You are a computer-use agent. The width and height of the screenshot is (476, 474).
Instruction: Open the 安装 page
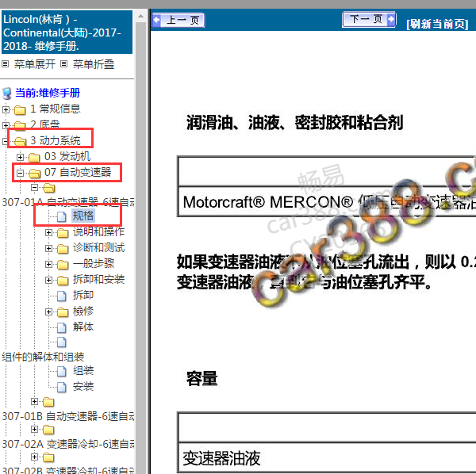(x=83, y=386)
